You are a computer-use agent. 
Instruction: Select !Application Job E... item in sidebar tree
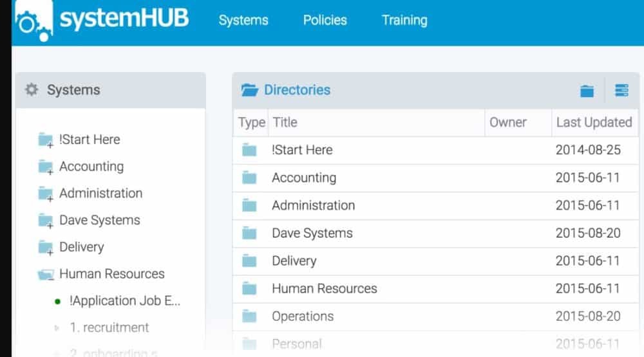[125, 301]
